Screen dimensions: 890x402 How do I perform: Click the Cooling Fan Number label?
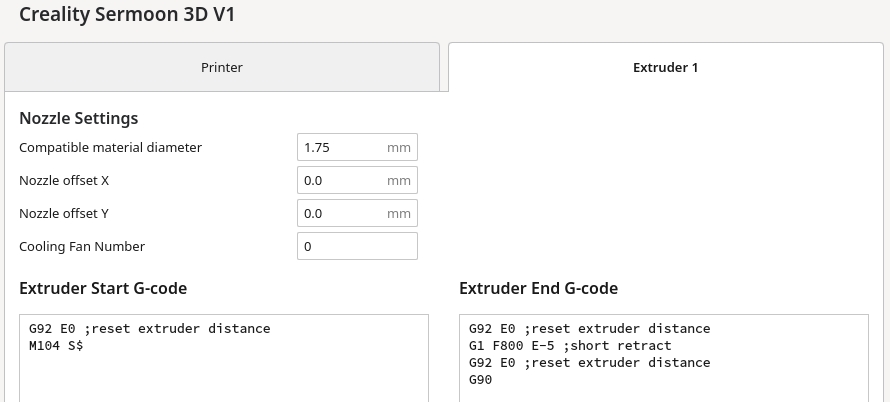(82, 247)
